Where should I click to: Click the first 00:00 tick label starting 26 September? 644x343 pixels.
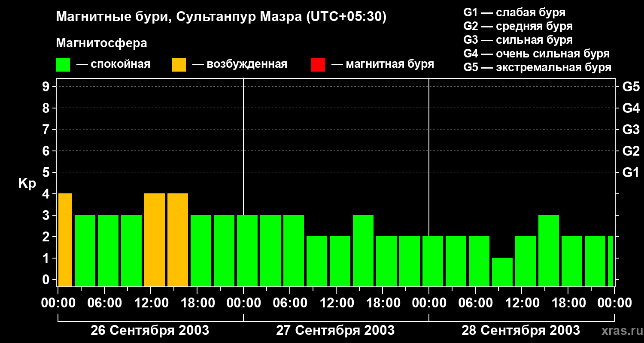pos(58,303)
